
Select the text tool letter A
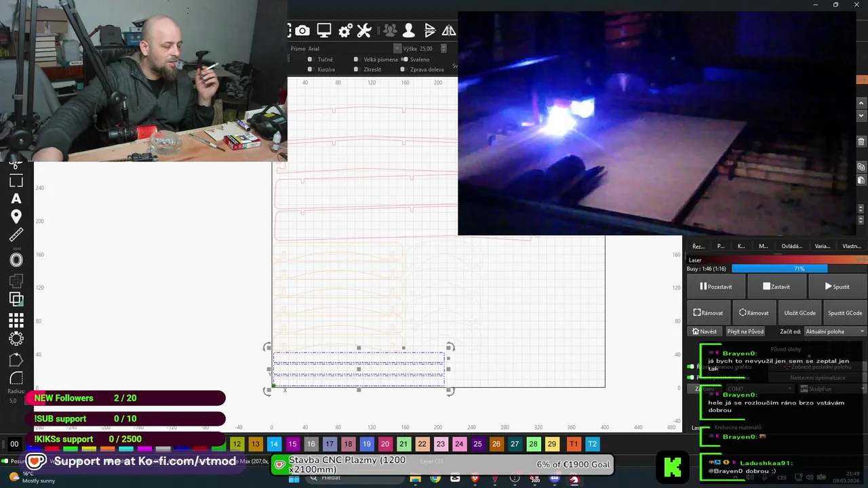[x=16, y=199]
